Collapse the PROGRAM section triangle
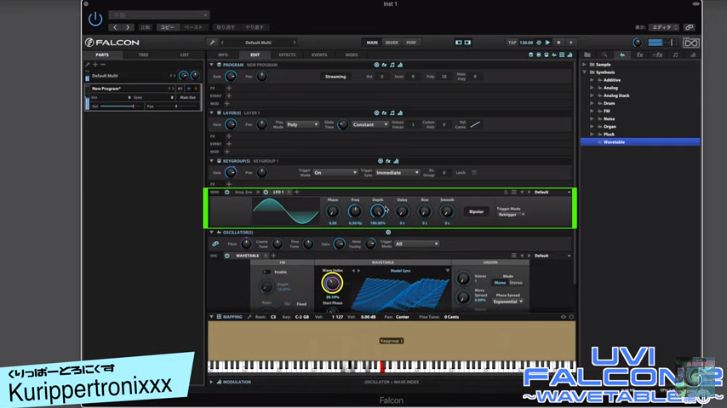Image resolution: width=727 pixels, height=408 pixels. [x=211, y=65]
